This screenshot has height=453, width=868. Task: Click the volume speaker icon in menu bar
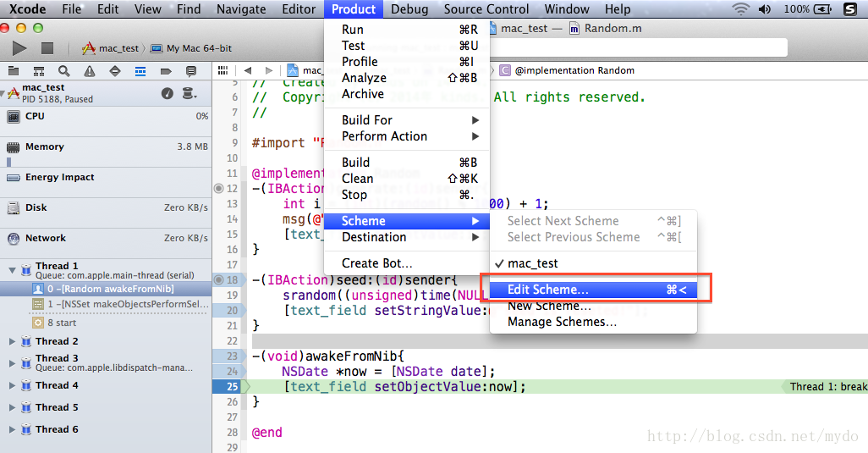pos(765,8)
